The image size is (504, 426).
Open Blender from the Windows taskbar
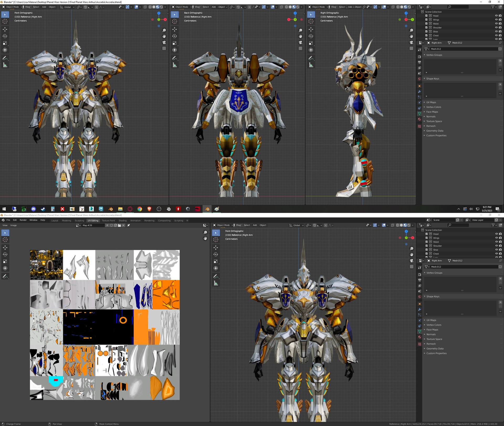207,209
